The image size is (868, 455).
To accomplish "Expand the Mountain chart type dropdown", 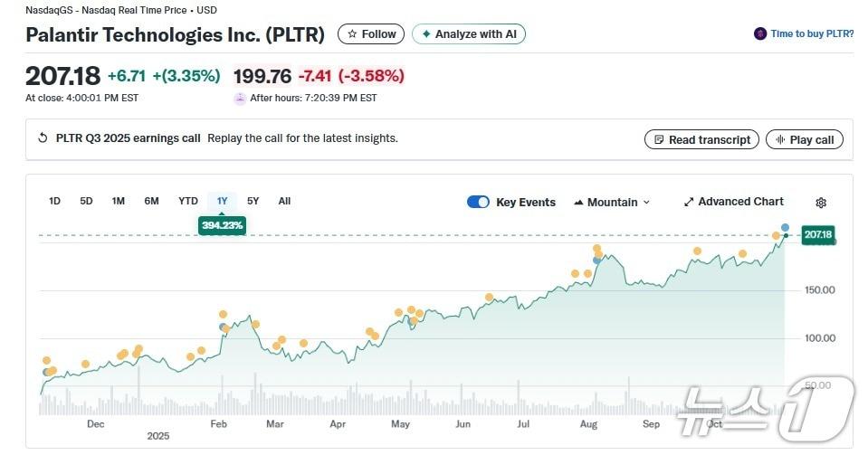I will point(612,202).
